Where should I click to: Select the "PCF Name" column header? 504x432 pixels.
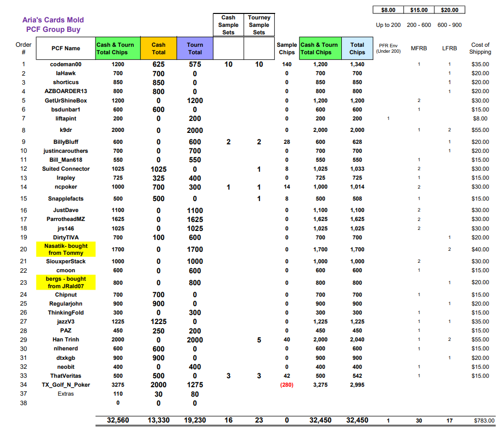pos(66,48)
